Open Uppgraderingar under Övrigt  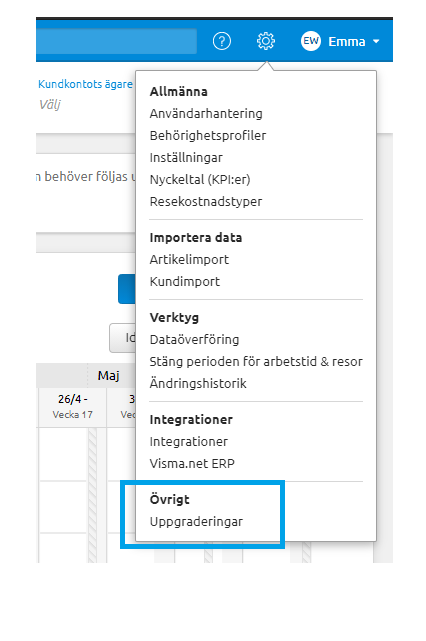tap(196, 522)
